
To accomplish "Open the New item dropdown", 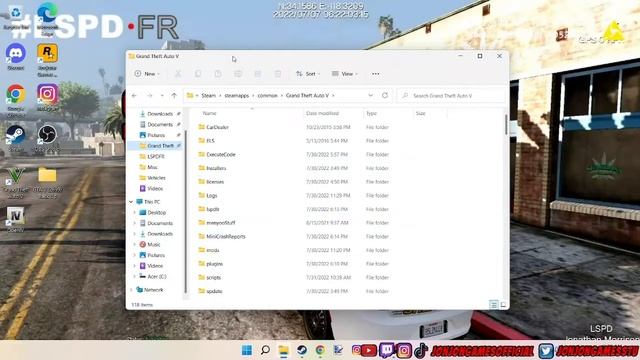I will (x=147, y=74).
